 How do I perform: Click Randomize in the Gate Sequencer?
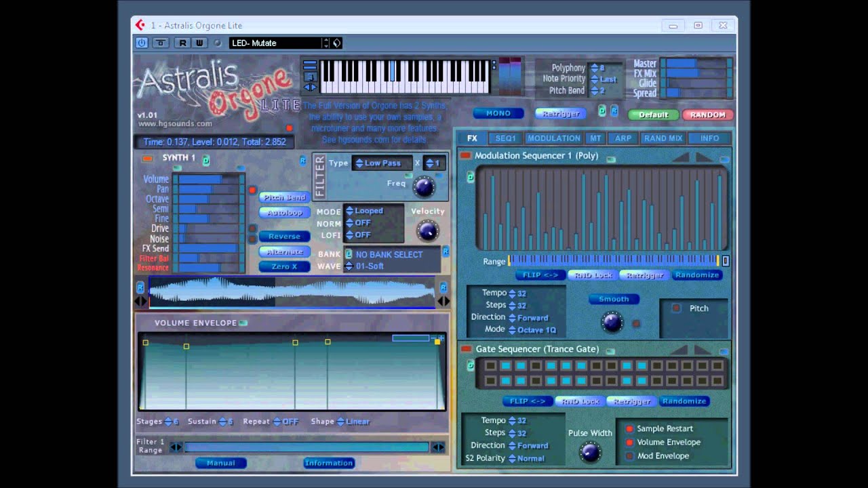pyautogui.click(x=684, y=401)
